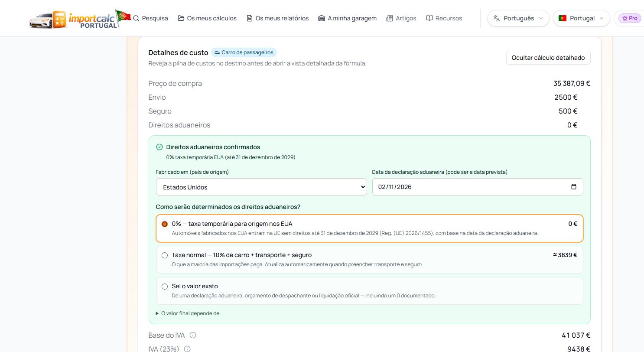This screenshot has height=352, width=644.
Task: Select the 0% taxa temporária EUA radio option
Action: [x=165, y=224]
